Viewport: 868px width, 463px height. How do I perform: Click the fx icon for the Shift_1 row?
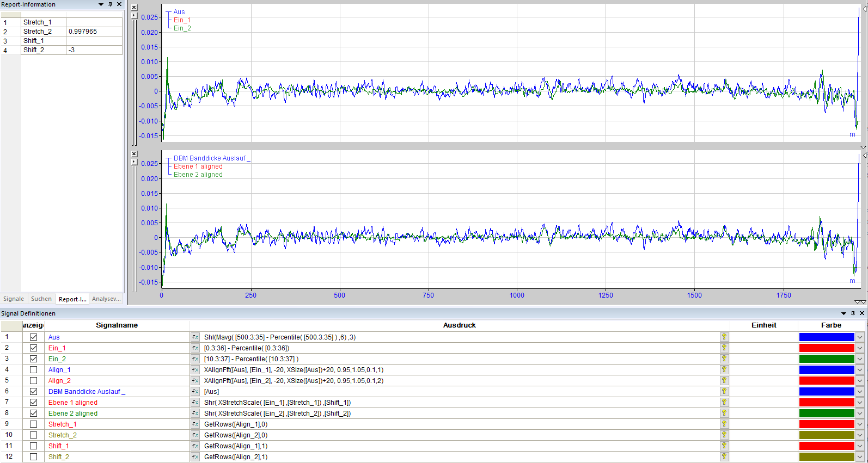(x=195, y=446)
